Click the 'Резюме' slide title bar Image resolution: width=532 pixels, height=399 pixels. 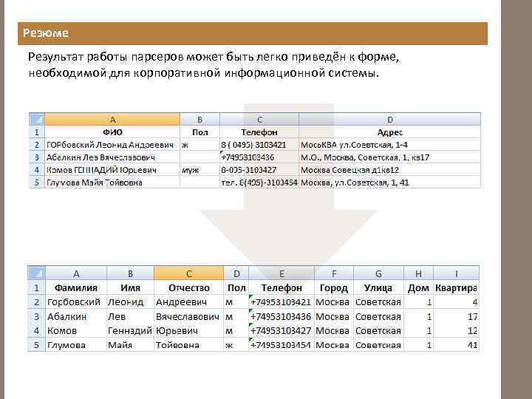click(x=253, y=33)
